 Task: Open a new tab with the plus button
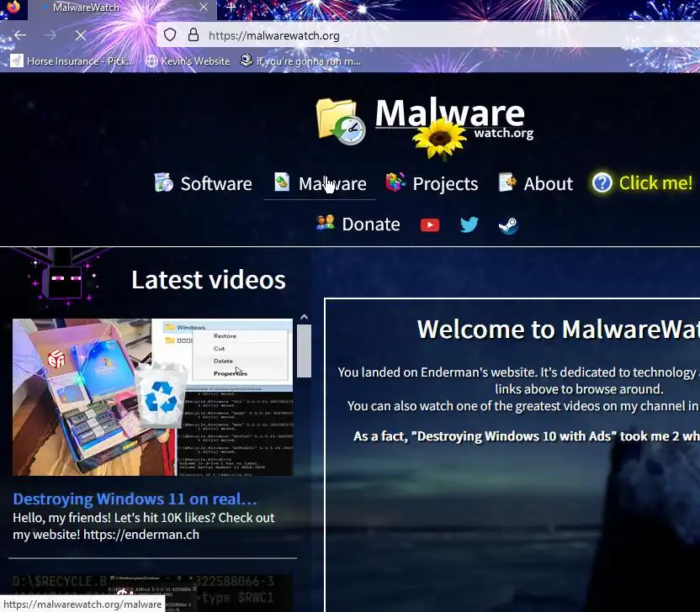[231, 7]
